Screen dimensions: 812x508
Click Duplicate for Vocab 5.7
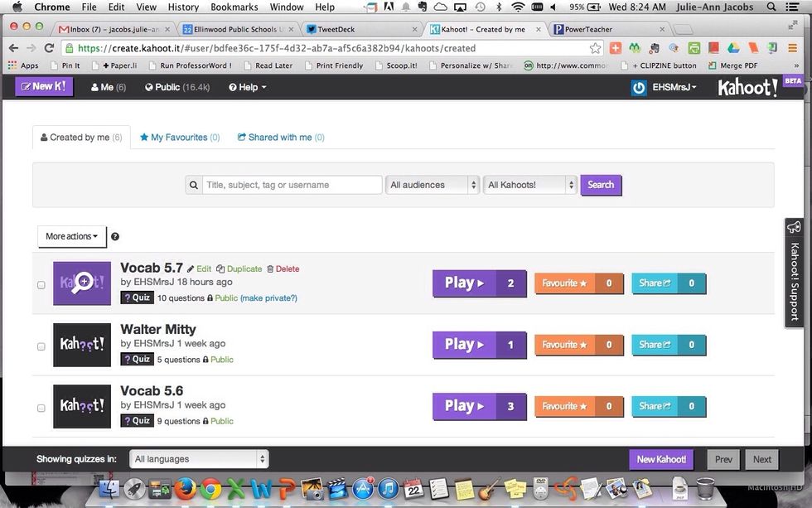coord(239,269)
